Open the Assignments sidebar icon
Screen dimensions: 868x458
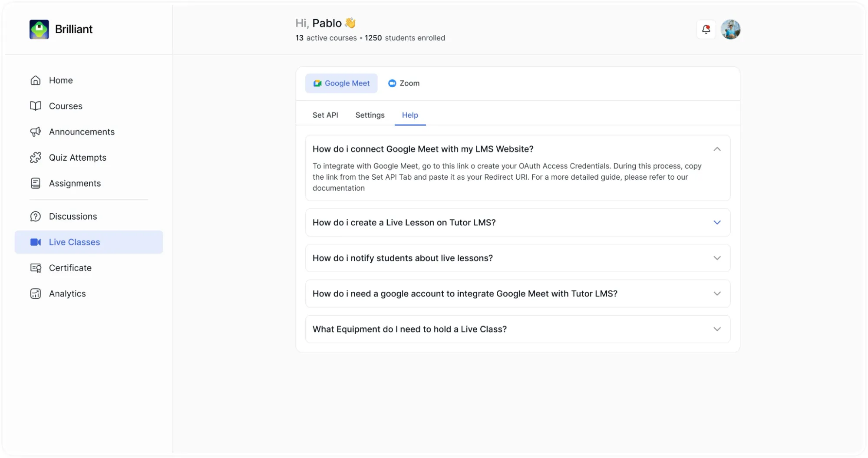(36, 183)
